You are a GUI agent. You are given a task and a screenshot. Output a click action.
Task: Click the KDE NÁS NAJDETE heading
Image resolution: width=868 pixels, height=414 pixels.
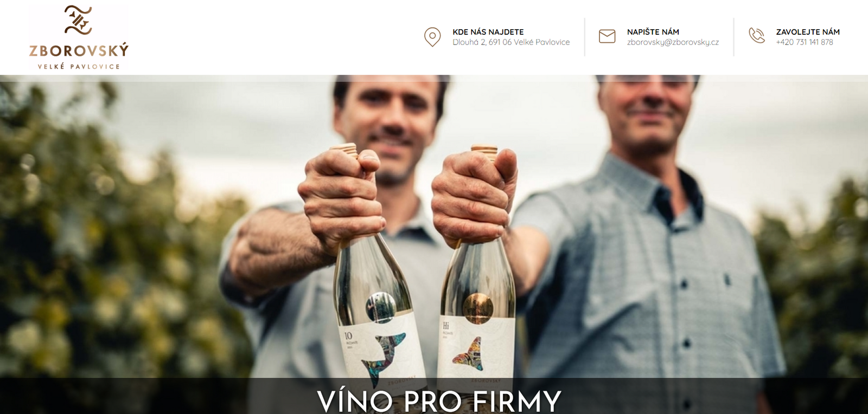coord(488,32)
